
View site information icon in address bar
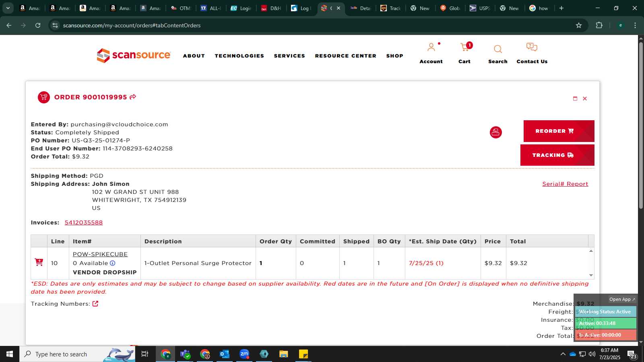pyautogui.click(x=55, y=25)
